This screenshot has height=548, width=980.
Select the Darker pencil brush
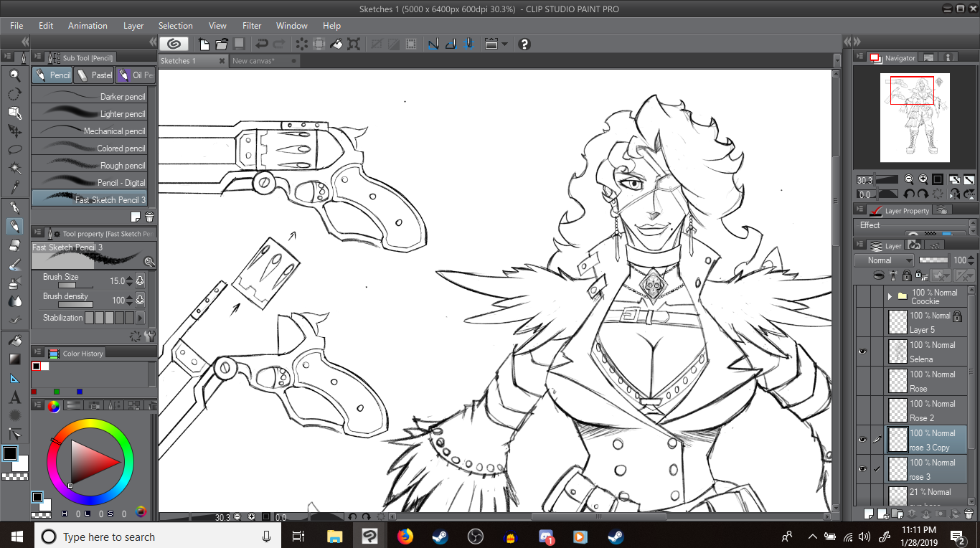[x=90, y=96]
